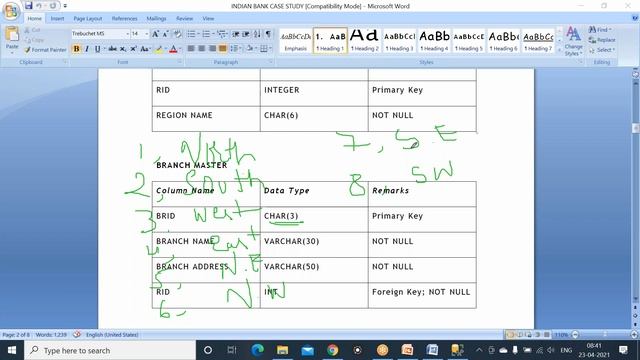Screen dimensions: 640x360
Task: Undo the last action
Action: click(x=39, y=6)
